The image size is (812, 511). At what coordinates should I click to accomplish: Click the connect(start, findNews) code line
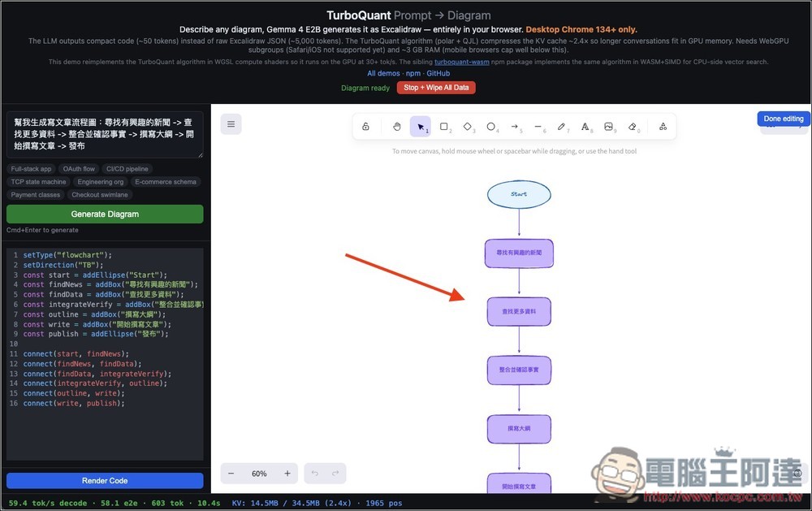coord(76,354)
